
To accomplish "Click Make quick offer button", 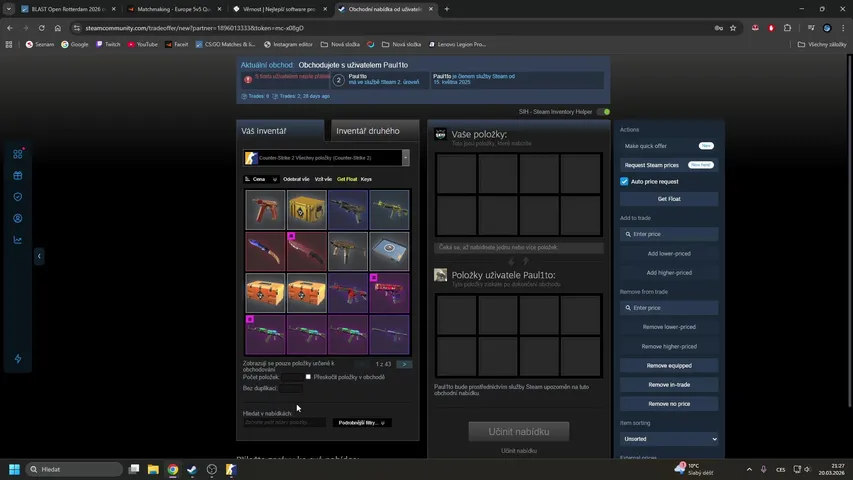I will click(x=669, y=146).
